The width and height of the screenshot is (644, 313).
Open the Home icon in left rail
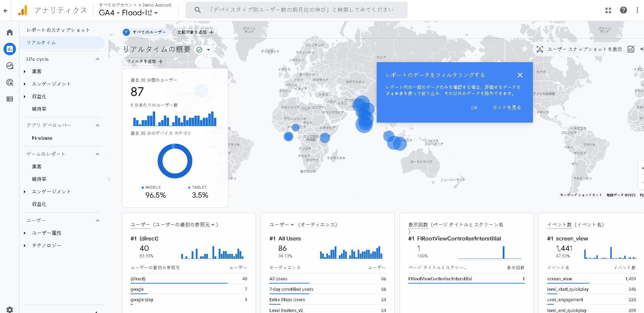[10, 32]
